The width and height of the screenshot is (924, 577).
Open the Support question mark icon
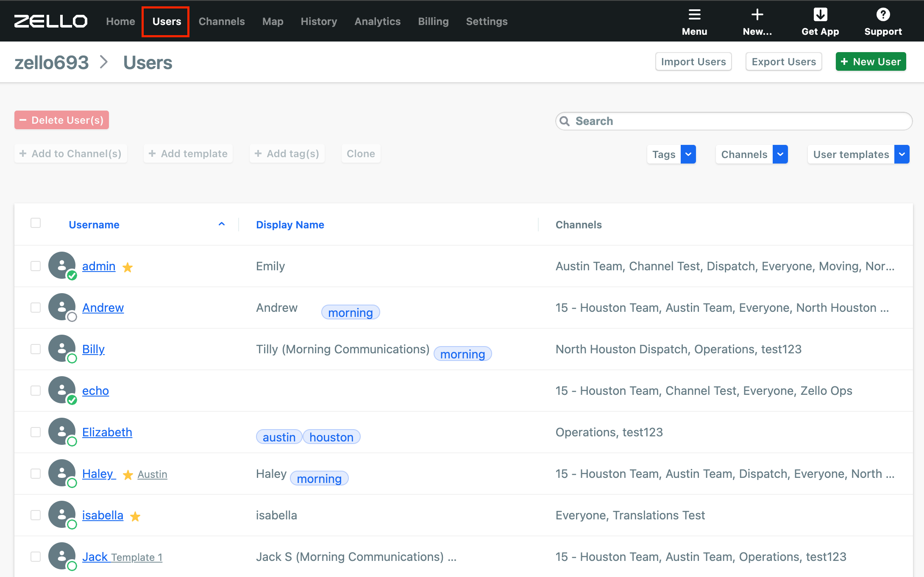[x=883, y=15]
